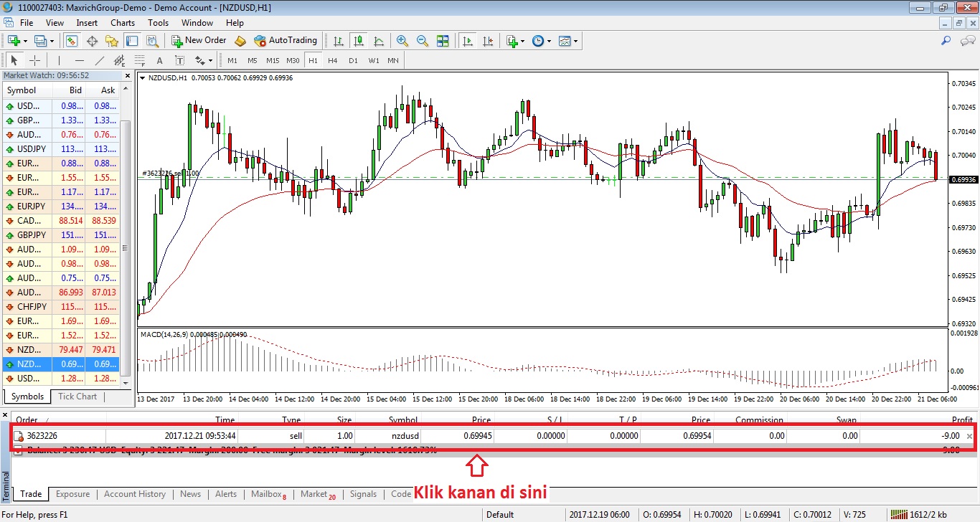Open the Periodicity clock dropdown
The width and height of the screenshot is (980, 522).
point(542,41)
